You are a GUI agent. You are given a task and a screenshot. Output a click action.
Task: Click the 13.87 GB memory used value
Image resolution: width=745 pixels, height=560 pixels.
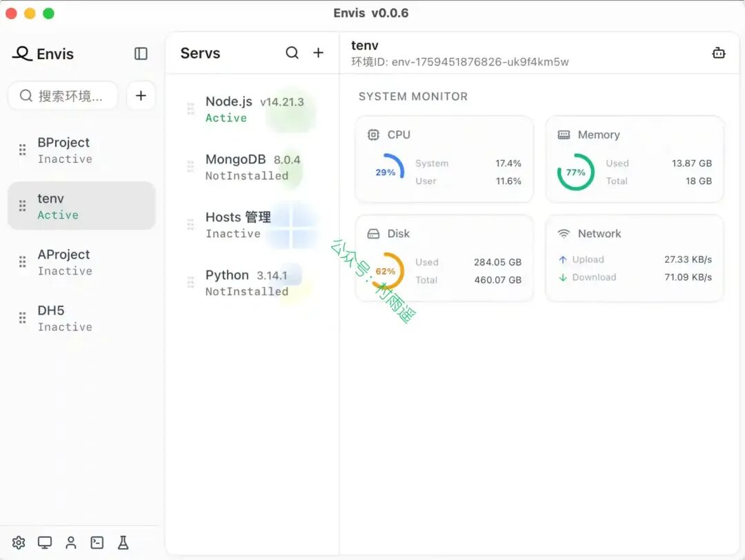(x=691, y=163)
